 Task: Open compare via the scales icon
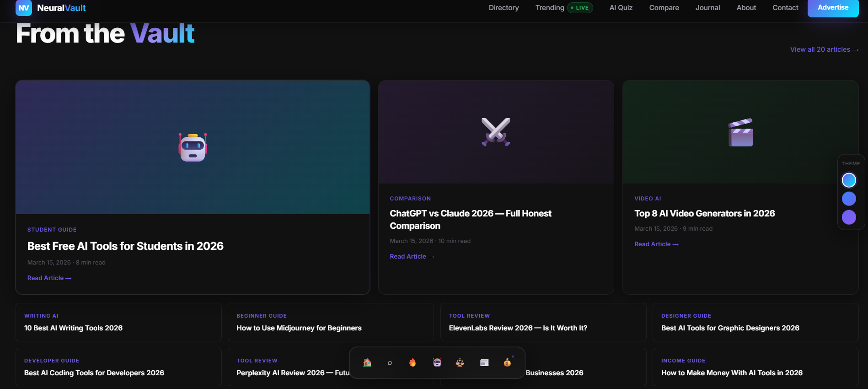460,362
